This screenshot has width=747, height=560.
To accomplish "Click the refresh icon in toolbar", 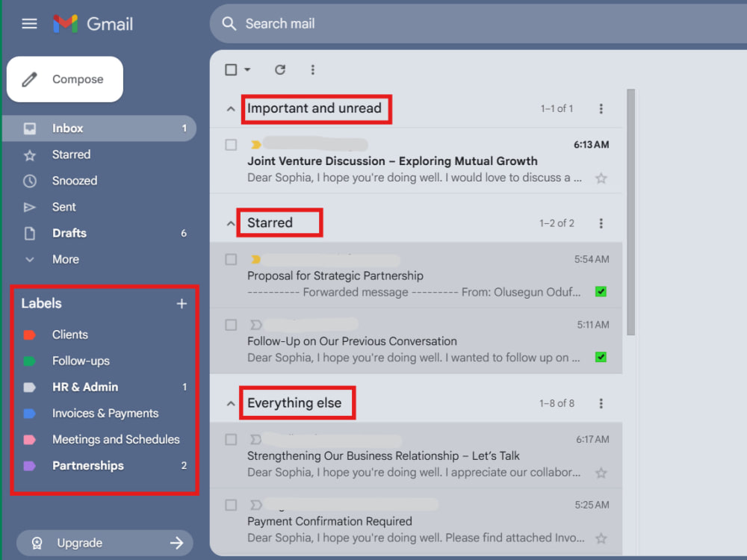I will click(280, 69).
